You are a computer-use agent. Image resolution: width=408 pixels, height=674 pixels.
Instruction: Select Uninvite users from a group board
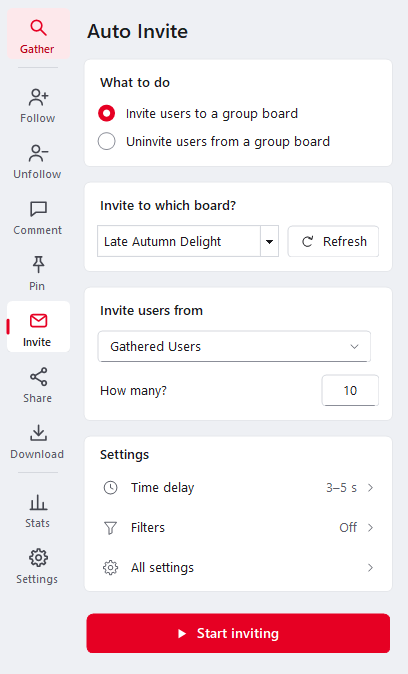107,141
